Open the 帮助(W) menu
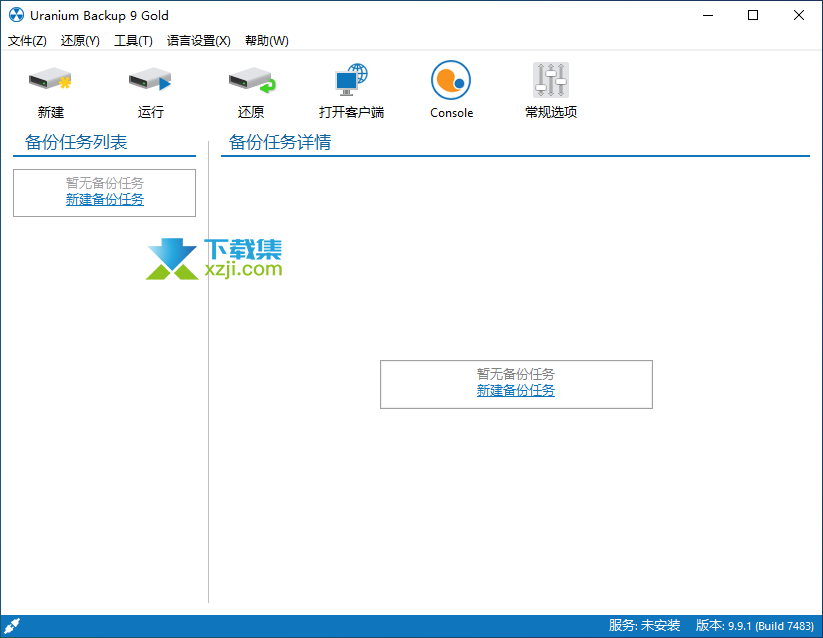Image resolution: width=823 pixels, height=638 pixels. (266, 41)
